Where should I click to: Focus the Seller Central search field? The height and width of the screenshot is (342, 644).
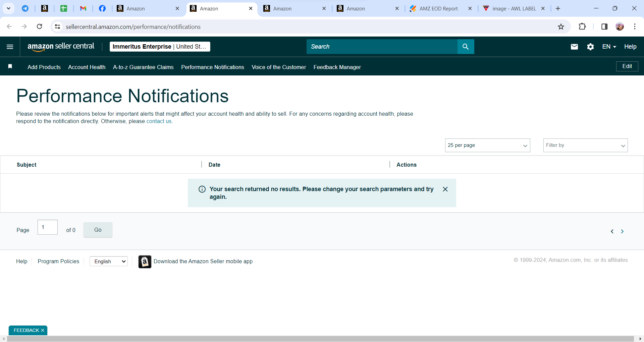[382, 47]
